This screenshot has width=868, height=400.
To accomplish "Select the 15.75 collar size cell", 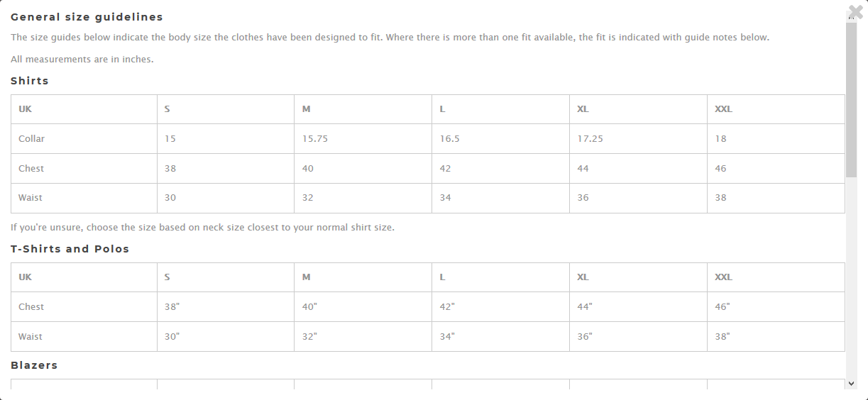I will [363, 139].
